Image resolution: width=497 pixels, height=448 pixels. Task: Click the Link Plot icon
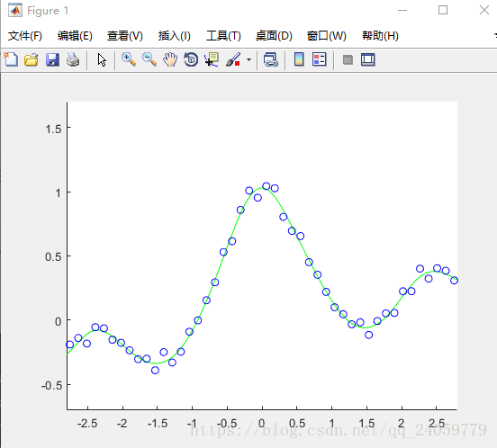pyautogui.click(x=271, y=59)
